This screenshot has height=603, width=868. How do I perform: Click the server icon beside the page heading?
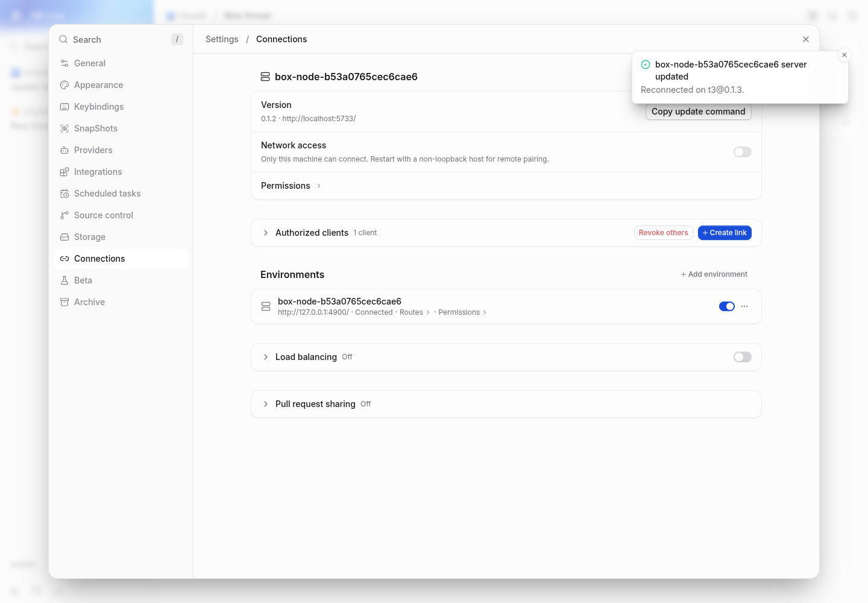pos(265,77)
